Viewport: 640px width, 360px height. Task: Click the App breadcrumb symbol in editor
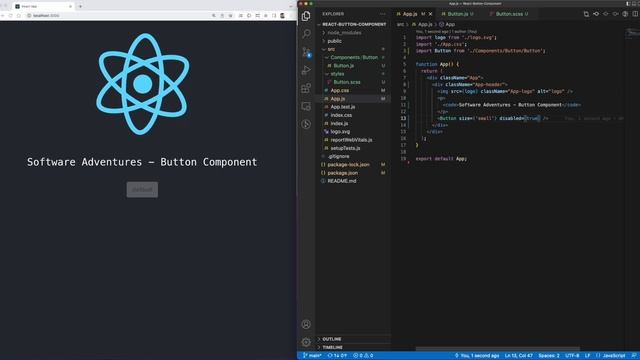click(x=447, y=24)
